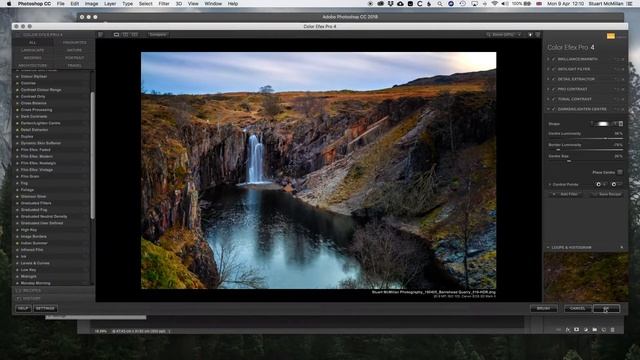Toggle the Darken/Lighten Centre filter checkmark
This screenshot has height=360, width=640.
coord(554,109)
